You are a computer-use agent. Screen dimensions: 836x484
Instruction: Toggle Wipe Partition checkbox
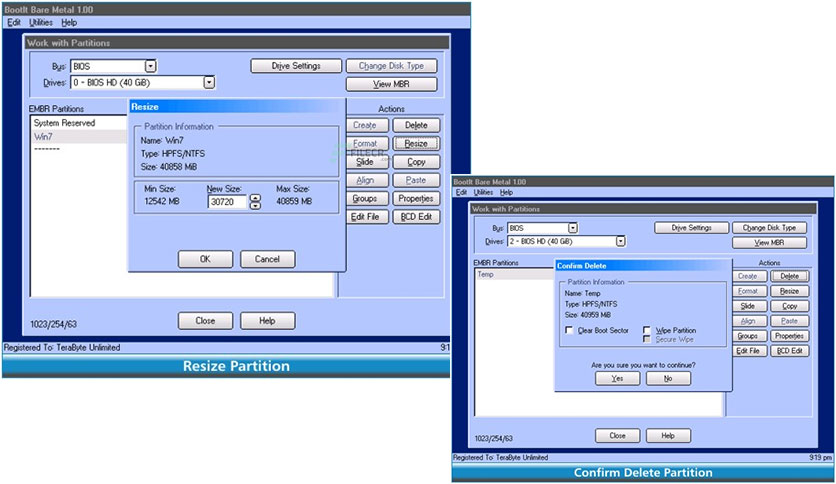click(x=647, y=330)
